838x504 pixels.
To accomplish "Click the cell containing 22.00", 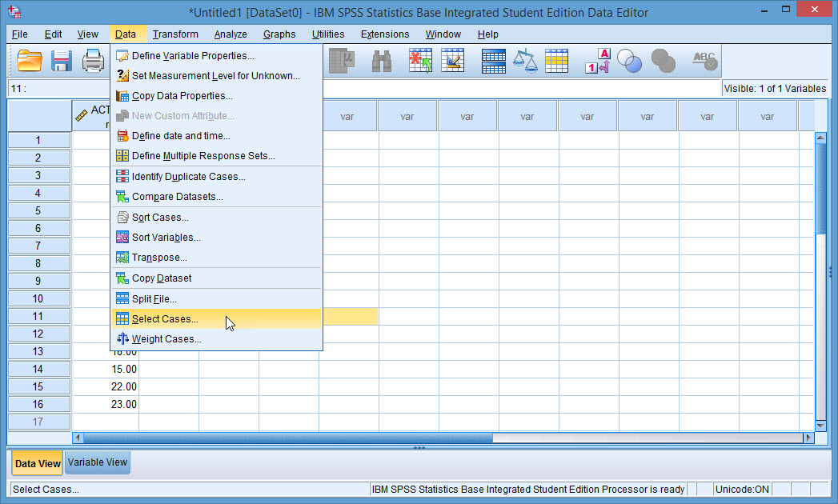I will (106, 386).
